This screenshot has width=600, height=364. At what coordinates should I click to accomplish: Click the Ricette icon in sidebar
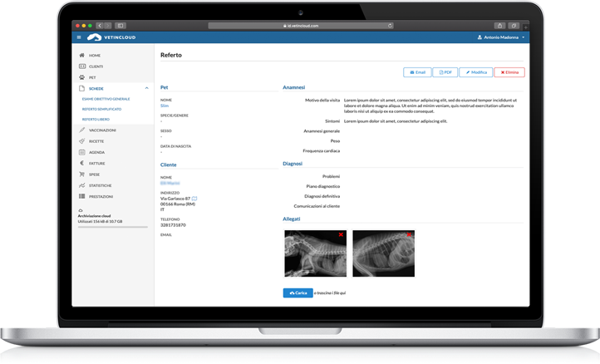[82, 141]
